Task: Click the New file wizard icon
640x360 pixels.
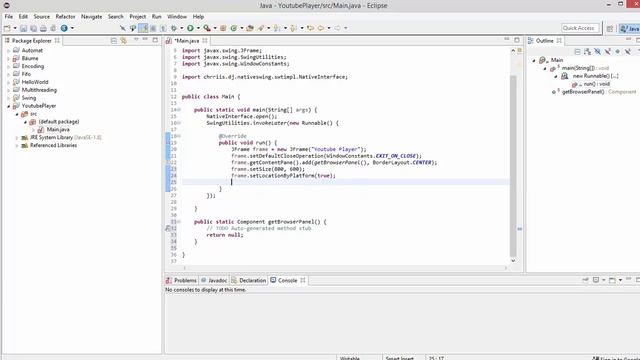Action: (7, 28)
